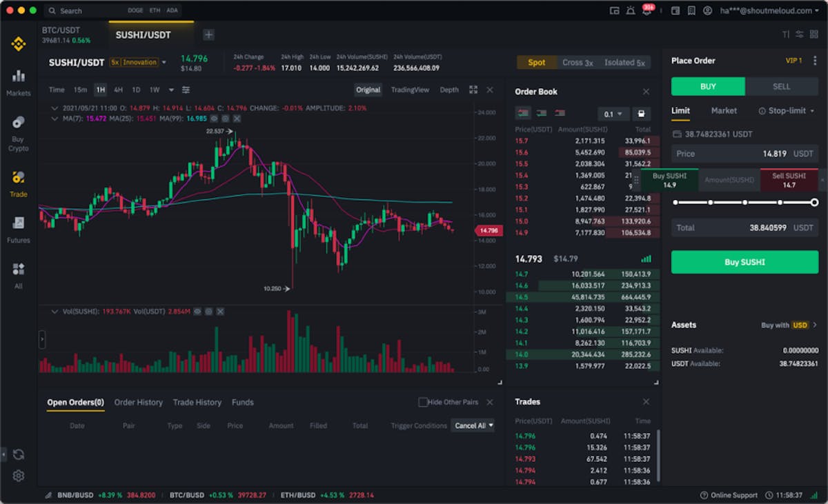Image resolution: width=828 pixels, height=504 pixels.
Task: Open MA indicator settings icon
Action: [225, 119]
